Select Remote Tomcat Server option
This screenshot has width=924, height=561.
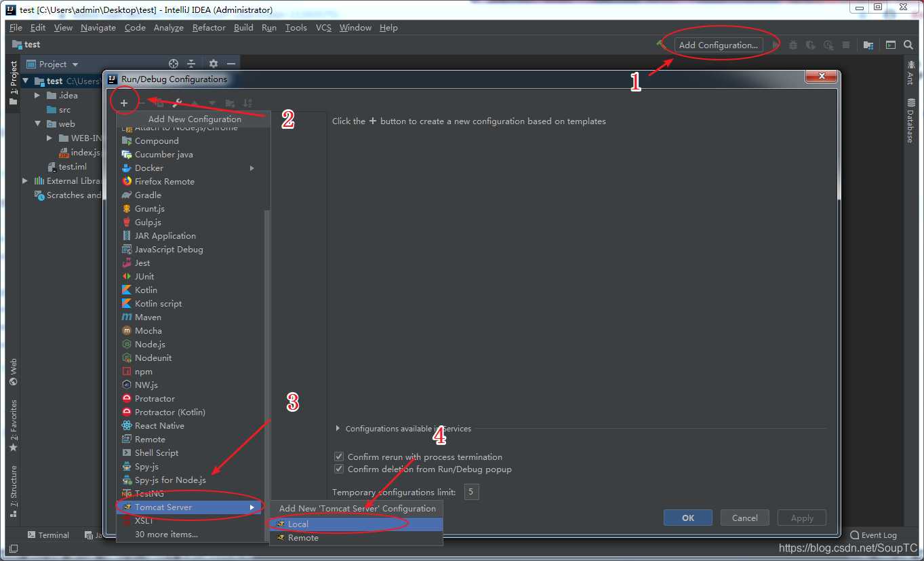[356, 537]
